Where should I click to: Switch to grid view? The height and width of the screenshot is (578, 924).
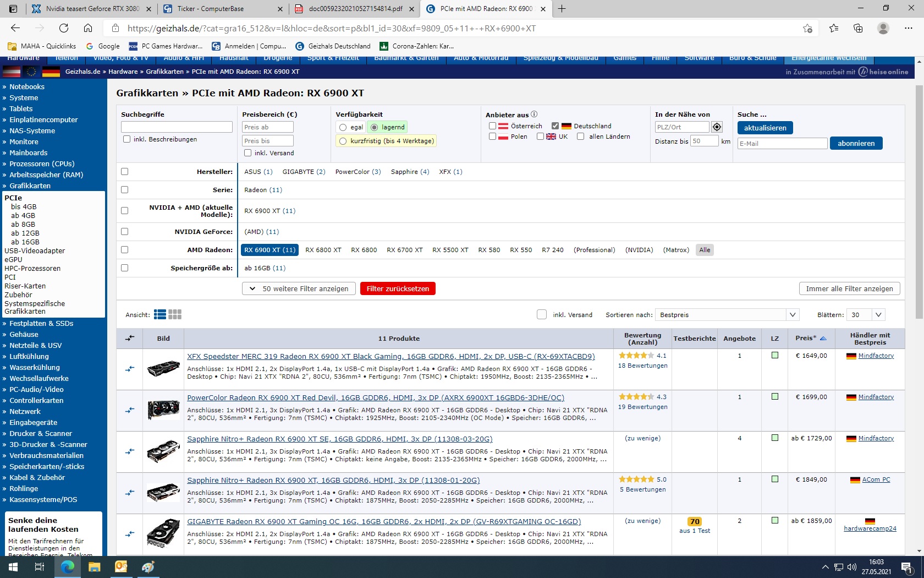click(175, 314)
